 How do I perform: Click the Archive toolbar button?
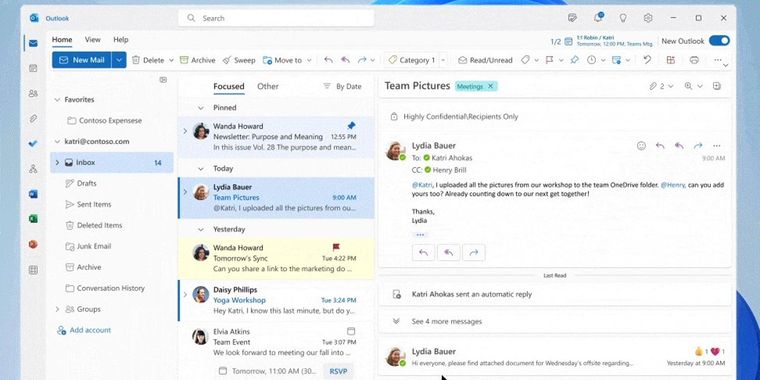(197, 60)
